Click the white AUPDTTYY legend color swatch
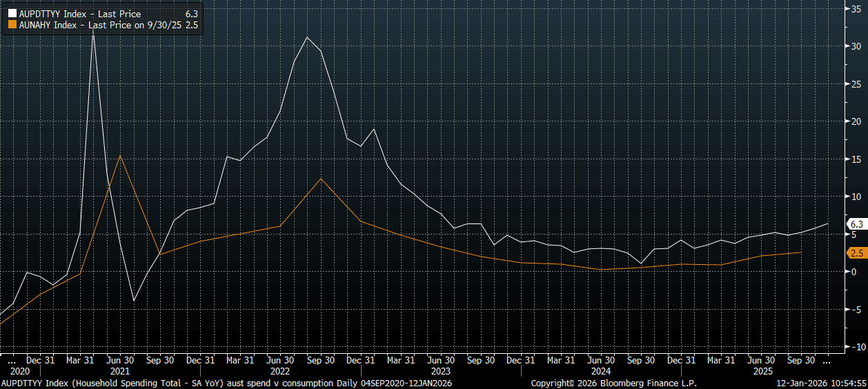 click(x=12, y=14)
